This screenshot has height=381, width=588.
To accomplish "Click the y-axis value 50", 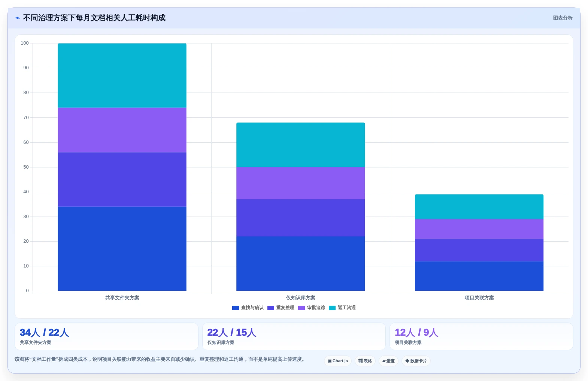I will coord(26,167).
